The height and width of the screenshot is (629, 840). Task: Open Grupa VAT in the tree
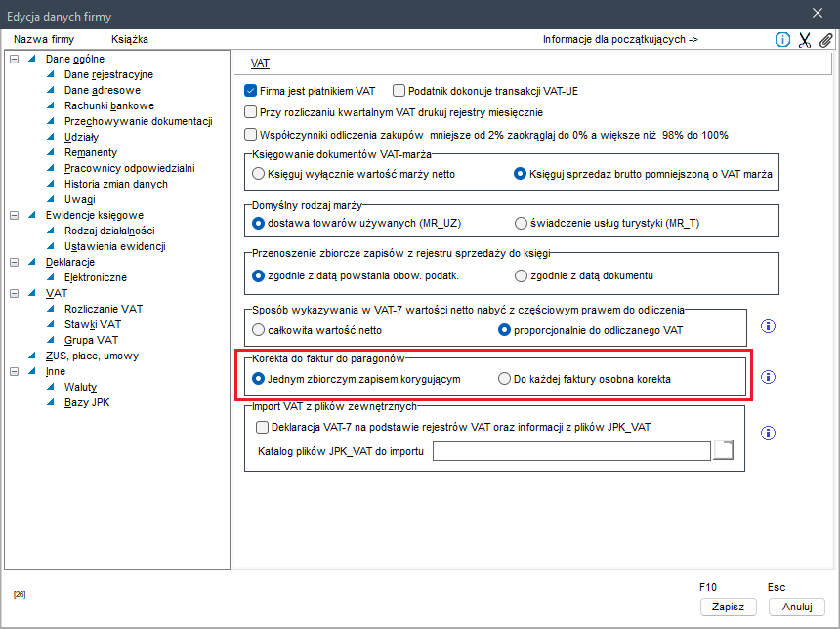coord(91,340)
